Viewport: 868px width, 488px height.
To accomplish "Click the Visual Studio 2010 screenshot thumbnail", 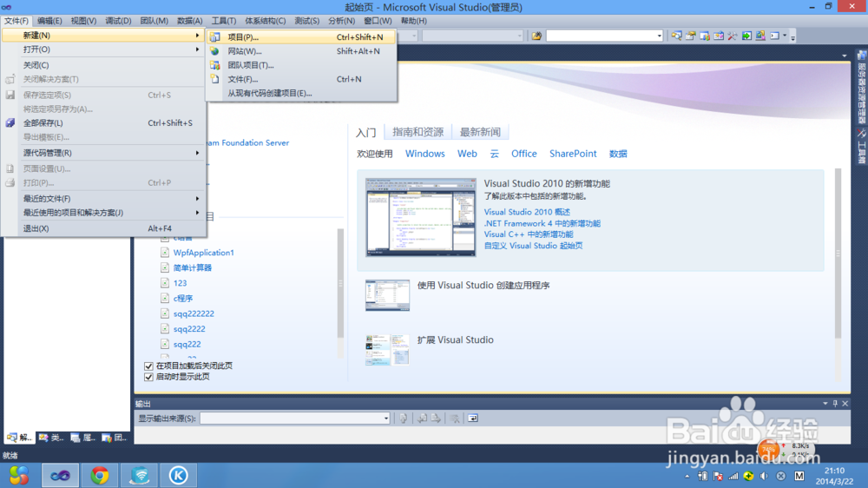I will [420, 217].
